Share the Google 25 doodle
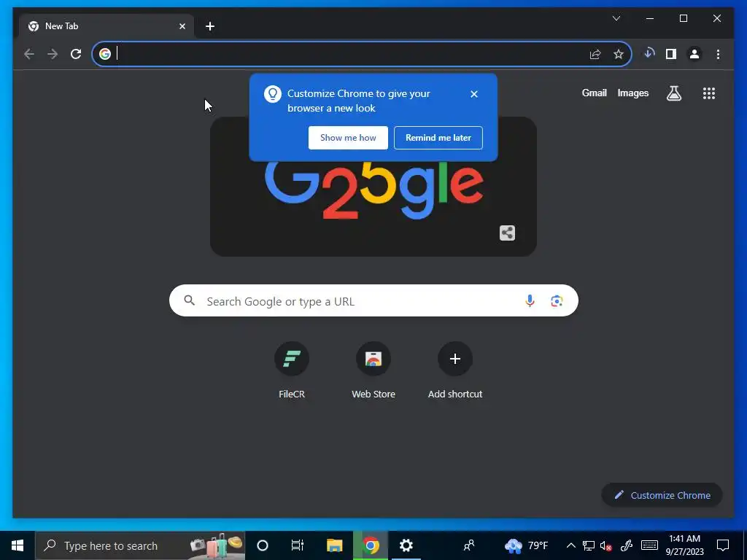This screenshot has height=560, width=747. click(508, 233)
